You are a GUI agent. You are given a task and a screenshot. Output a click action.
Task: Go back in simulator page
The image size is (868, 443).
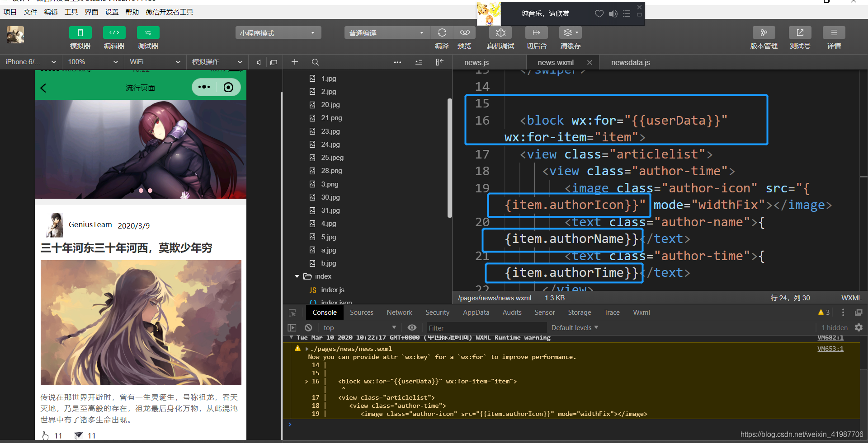click(x=43, y=88)
